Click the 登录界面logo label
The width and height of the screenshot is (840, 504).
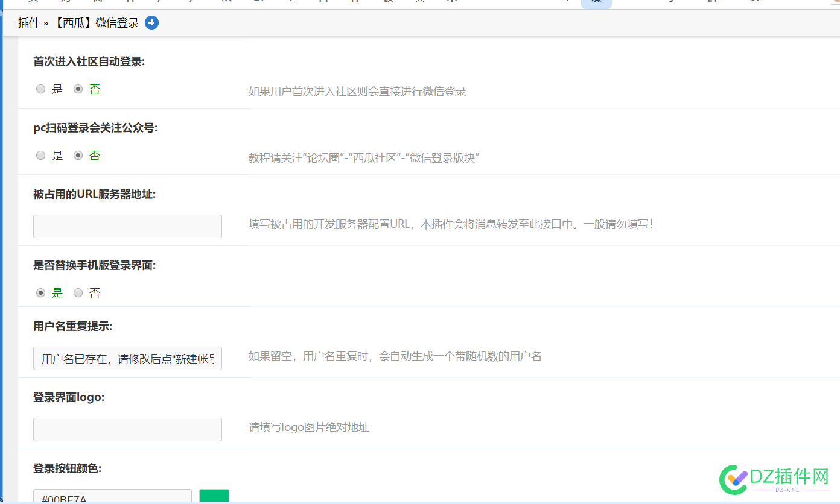(x=69, y=397)
